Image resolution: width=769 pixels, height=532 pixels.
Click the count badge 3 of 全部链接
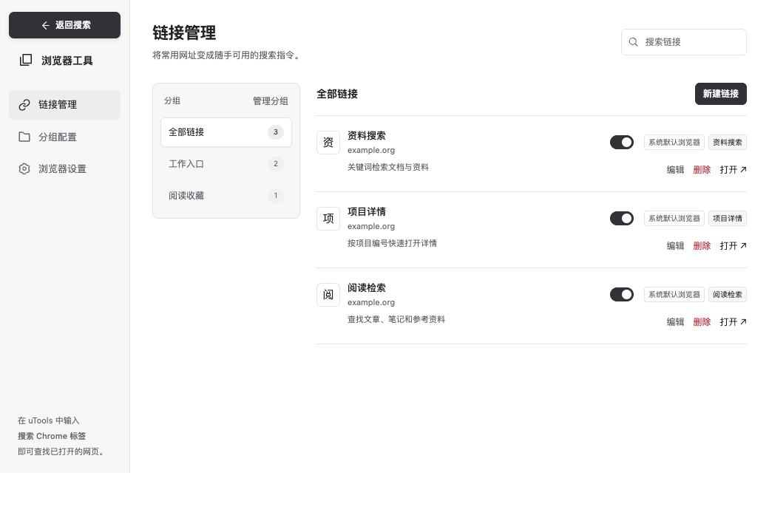tap(276, 132)
